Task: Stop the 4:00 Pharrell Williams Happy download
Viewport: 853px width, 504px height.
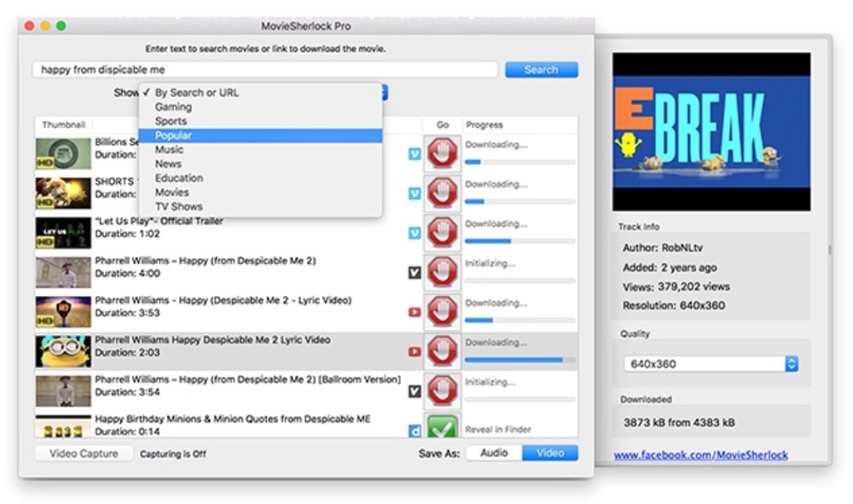Action: [442, 272]
